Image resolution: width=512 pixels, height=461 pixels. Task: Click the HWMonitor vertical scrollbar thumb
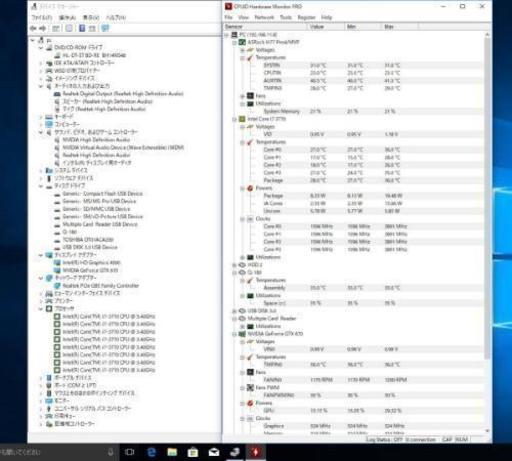[x=487, y=198]
